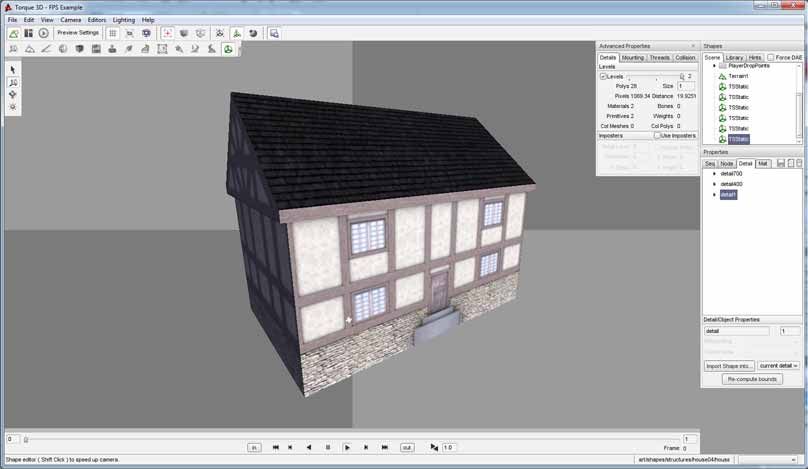The height and width of the screenshot is (469, 808).
Task: Expand the PlayerDropPoints folder
Action: tap(714, 66)
